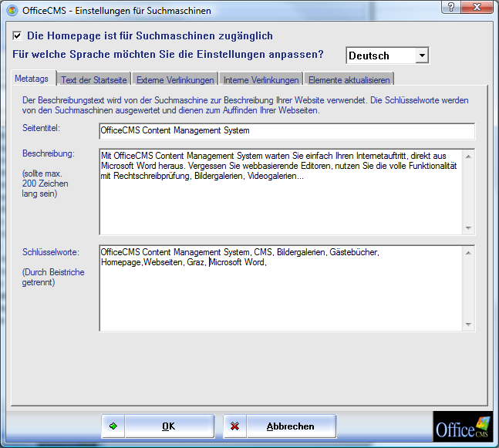Image resolution: width=499 pixels, height=448 pixels.
Task: Click the Beschreibung: label
Action: [x=49, y=153]
